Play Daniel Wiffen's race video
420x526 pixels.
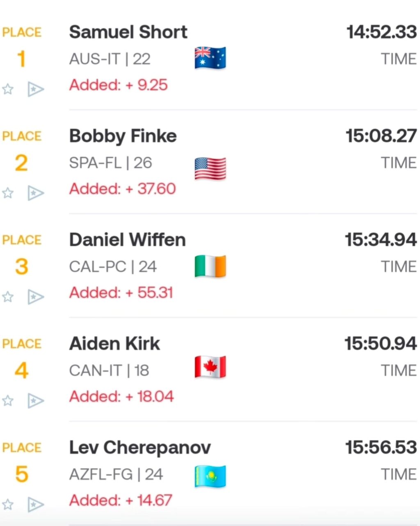click(36, 296)
